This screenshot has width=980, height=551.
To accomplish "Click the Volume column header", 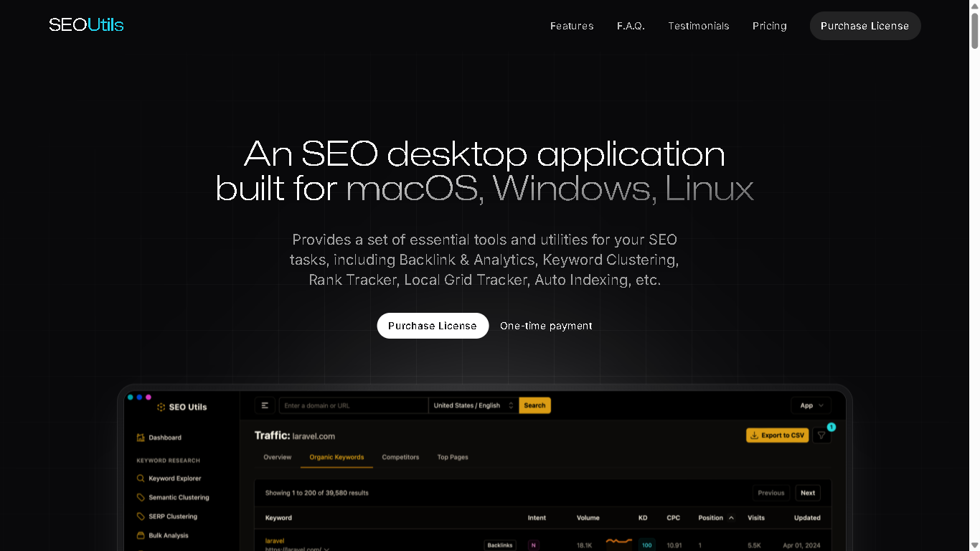I will point(588,517).
